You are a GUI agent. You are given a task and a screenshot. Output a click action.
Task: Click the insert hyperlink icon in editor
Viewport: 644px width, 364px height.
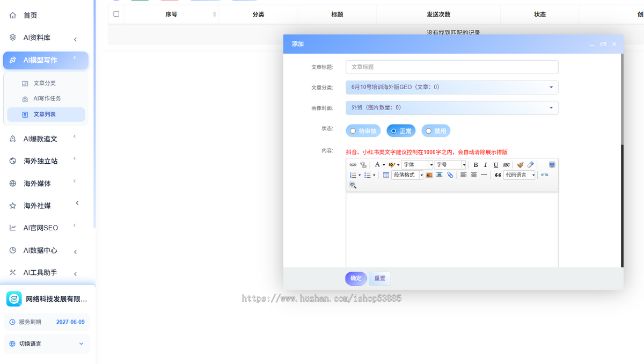pyautogui.click(x=353, y=165)
